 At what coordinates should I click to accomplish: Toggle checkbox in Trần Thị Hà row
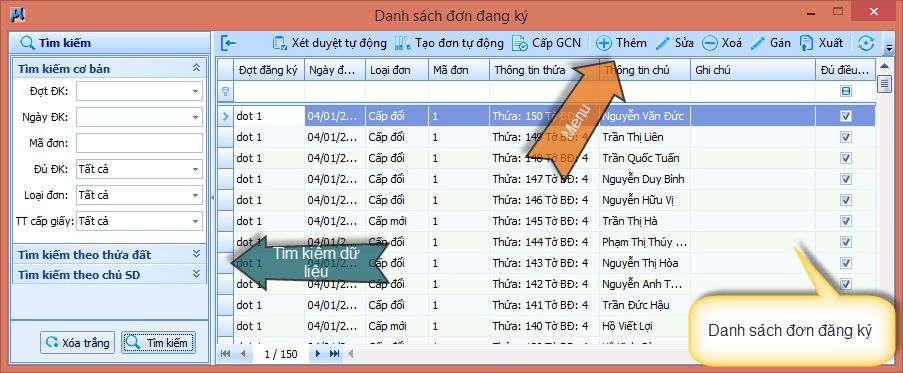point(845,221)
